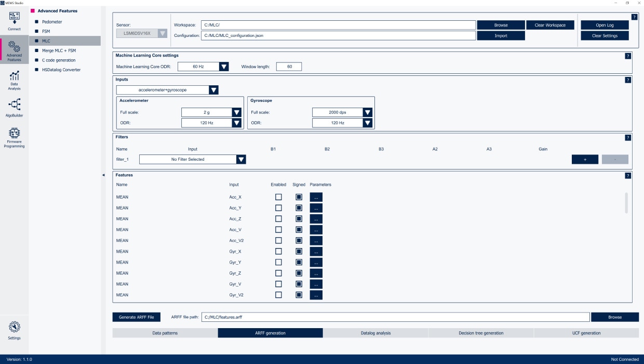The width and height of the screenshot is (644, 364).
Task: Collapse the side panel arrow
Action: coord(103,175)
